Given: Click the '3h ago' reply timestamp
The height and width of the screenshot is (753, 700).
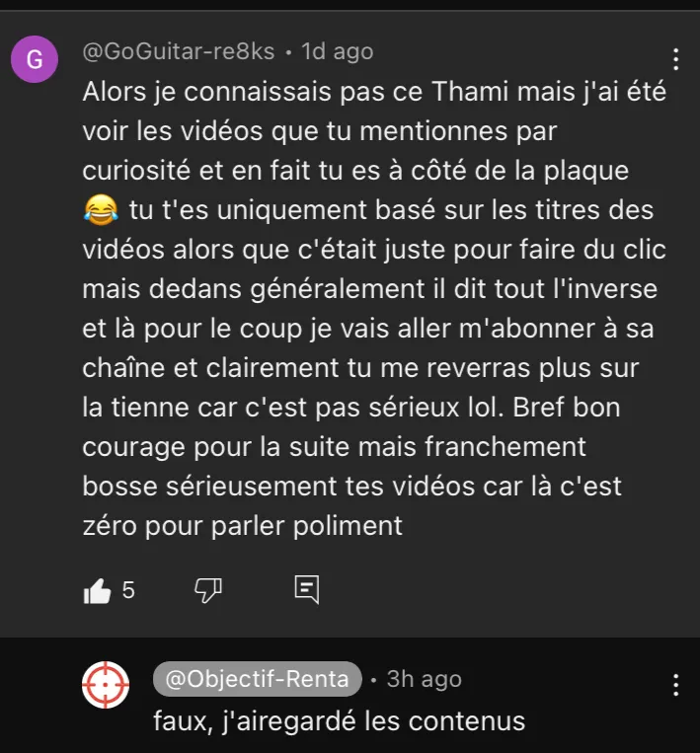Looking at the screenshot, I should click(x=425, y=679).
